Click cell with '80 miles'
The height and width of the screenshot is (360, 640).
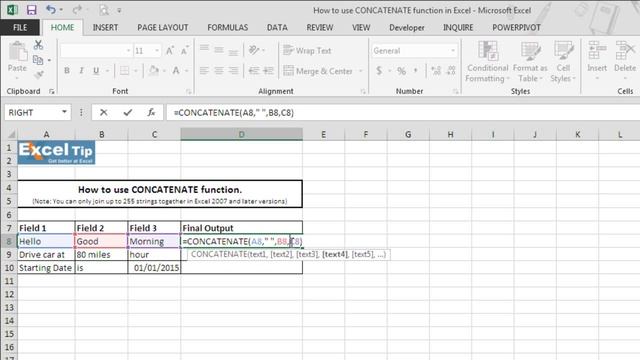pyautogui.click(x=101, y=255)
